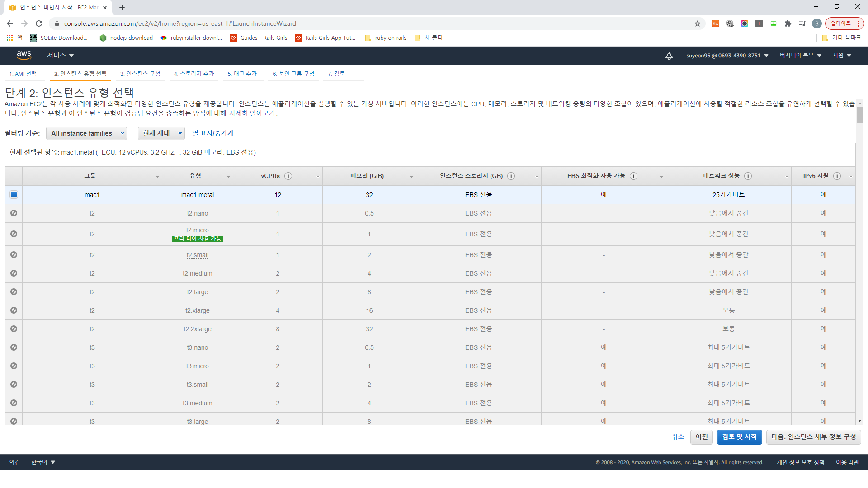Click the t2.large instance type name
The height and width of the screenshot is (488, 868).
198,292
